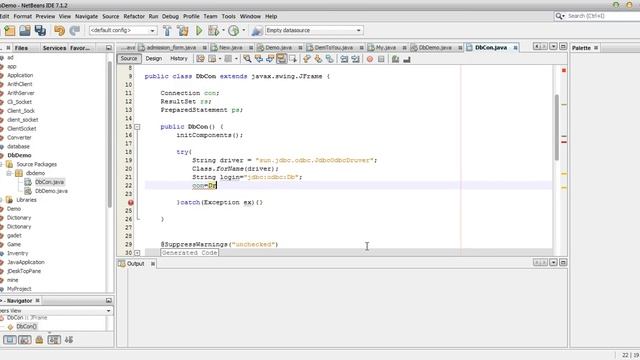Click Toggle Bookmark editor icon

coord(329,59)
